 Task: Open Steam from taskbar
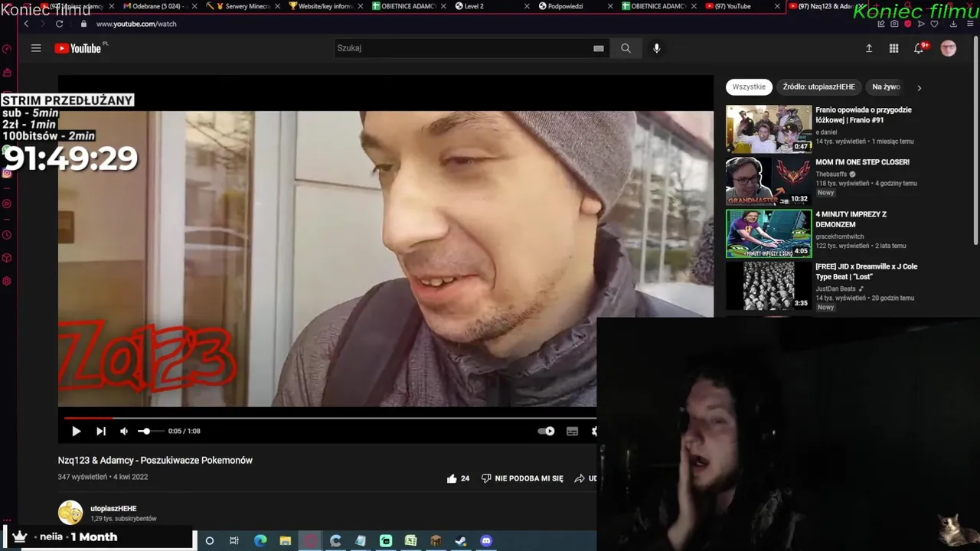pyautogui.click(x=461, y=541)
